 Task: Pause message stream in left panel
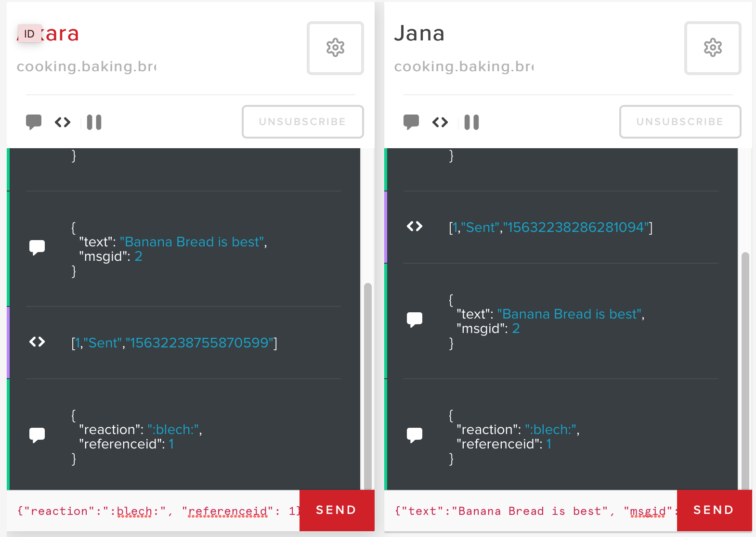94,122
